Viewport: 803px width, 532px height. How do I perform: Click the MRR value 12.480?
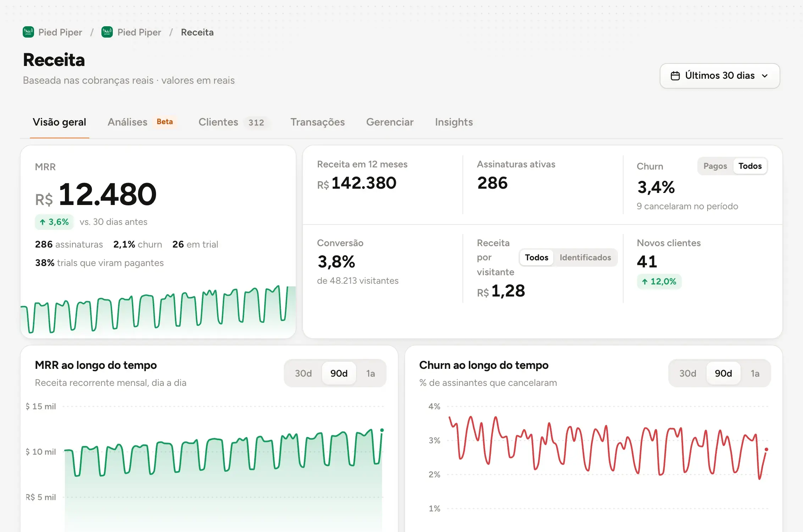click(107, 194)
